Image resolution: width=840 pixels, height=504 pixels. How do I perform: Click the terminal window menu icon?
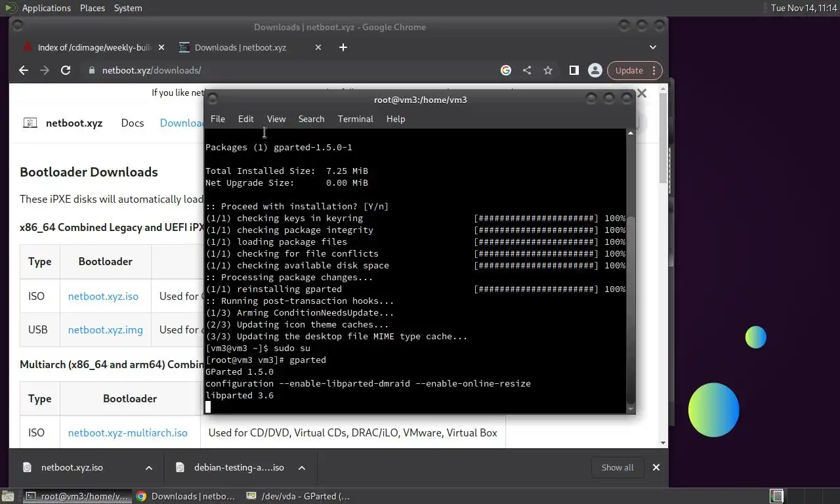[x=212, y=98]
